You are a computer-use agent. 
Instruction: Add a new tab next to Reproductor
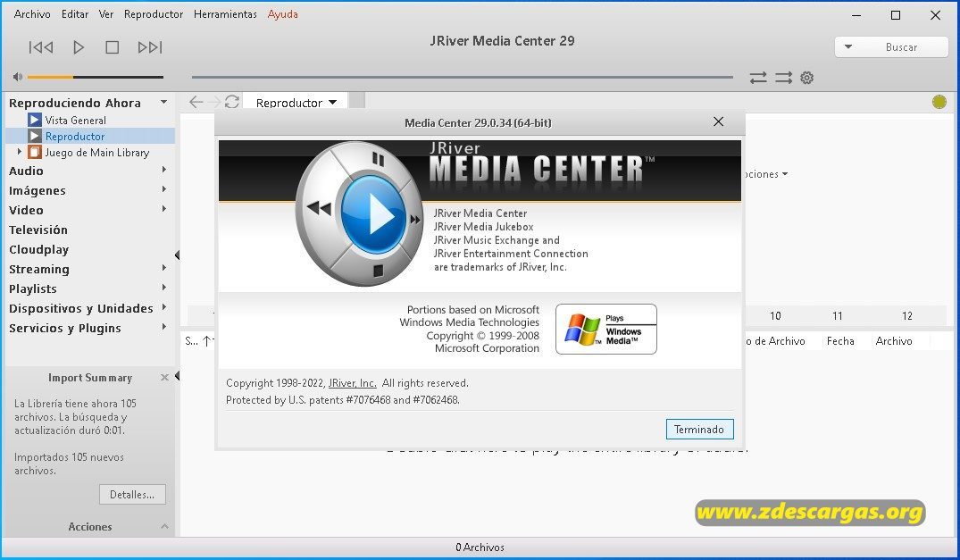point(357,101)
